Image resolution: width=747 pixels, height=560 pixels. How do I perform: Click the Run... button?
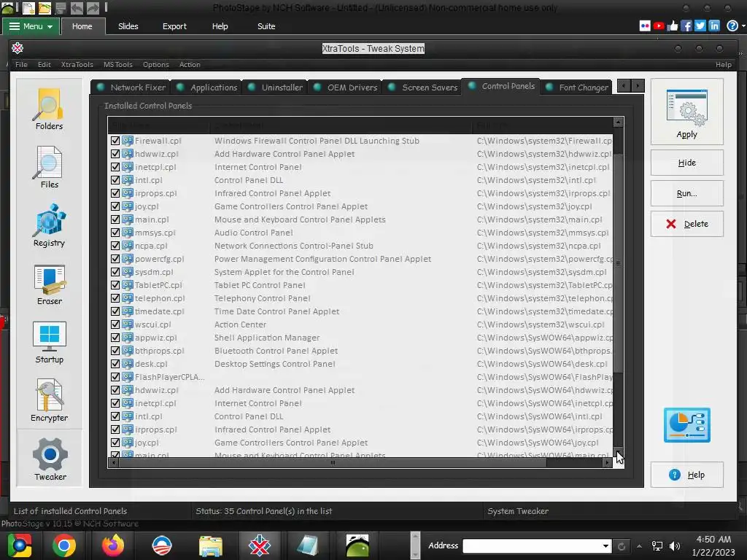pos(686,193)
